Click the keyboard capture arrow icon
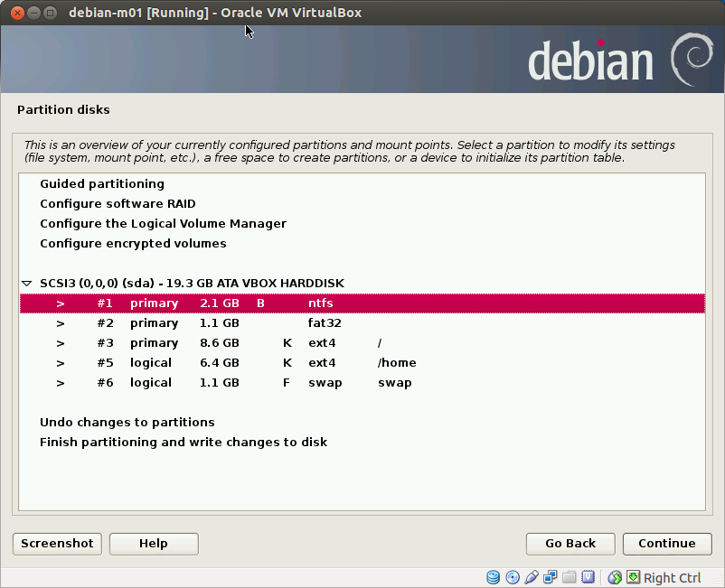This screenshot has width=725, height=588. click(x=633, y=577)
